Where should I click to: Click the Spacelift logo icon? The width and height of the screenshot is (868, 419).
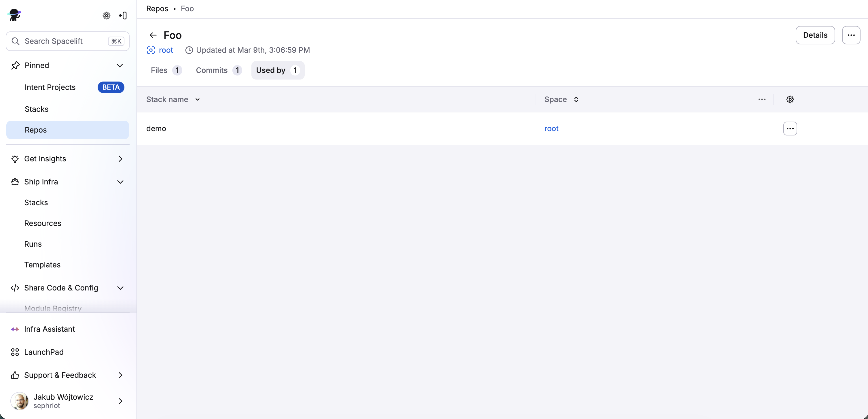14,15
